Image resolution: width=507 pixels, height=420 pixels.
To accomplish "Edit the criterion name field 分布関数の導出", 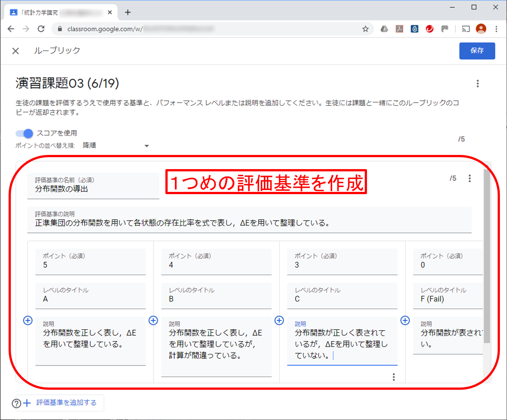I will 93,186.
